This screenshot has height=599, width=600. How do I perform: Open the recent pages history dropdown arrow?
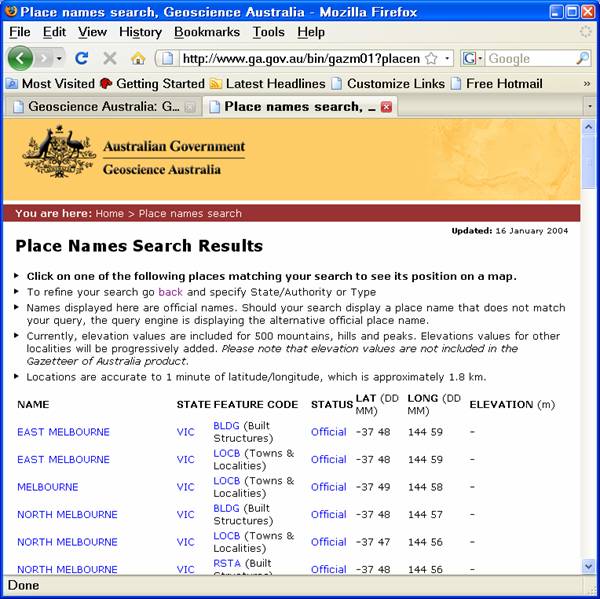43,59
